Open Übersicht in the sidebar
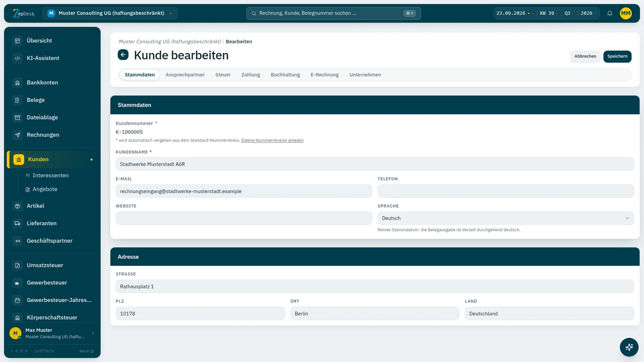The height and width of the screenshot is (362, 644). (52, 41)
